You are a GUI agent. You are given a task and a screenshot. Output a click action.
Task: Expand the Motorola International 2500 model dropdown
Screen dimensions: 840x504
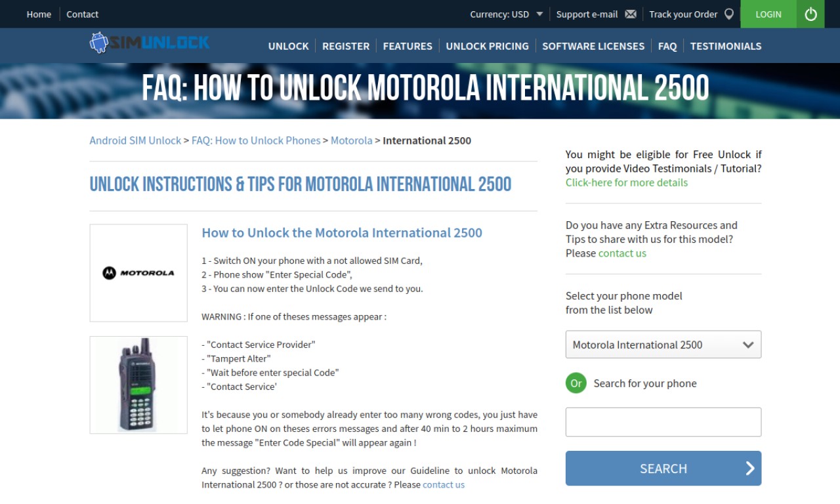663,345
